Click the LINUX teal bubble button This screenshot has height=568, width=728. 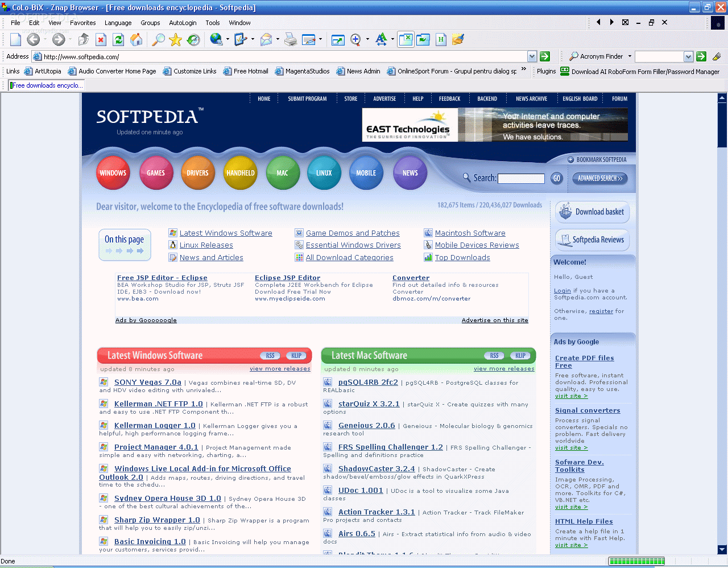[x=324, y=173]
